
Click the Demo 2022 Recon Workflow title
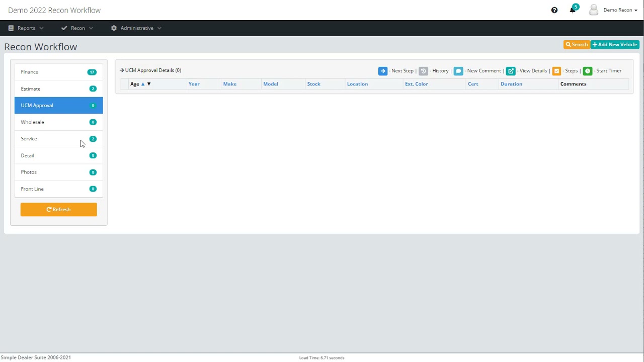coord(54,10)
